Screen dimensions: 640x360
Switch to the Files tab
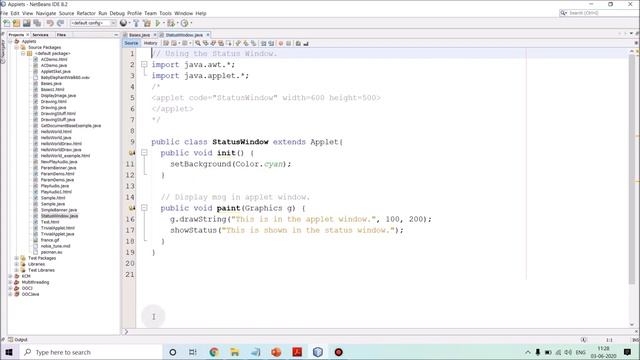61,35
